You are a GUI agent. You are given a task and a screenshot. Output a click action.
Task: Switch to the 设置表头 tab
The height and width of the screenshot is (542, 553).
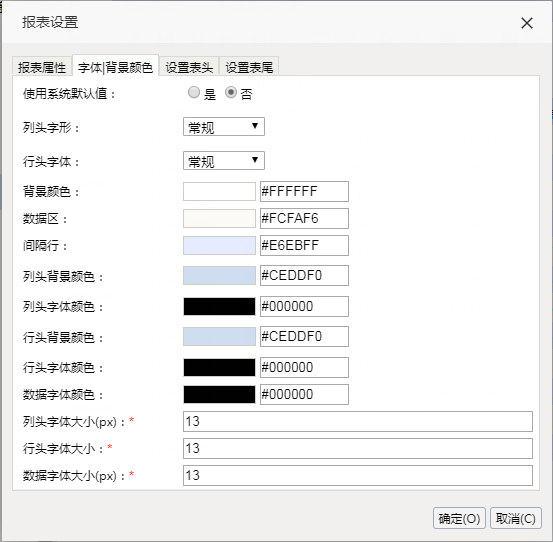189,67
